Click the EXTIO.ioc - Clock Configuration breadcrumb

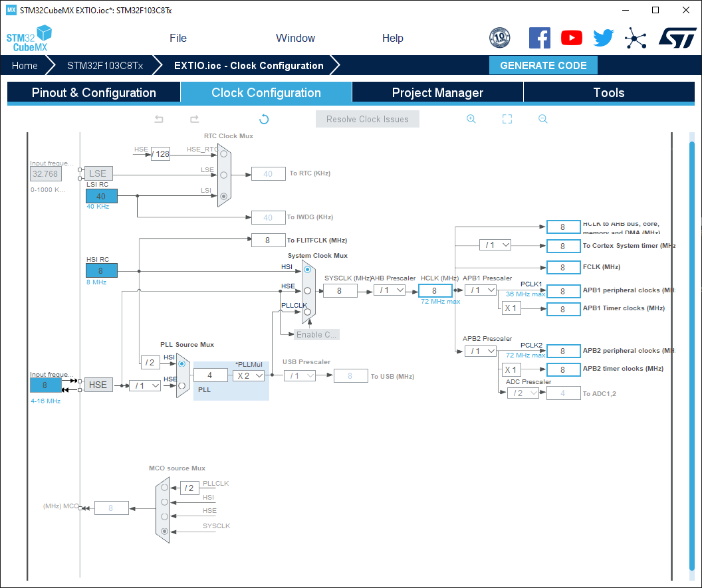click(249, 66)
